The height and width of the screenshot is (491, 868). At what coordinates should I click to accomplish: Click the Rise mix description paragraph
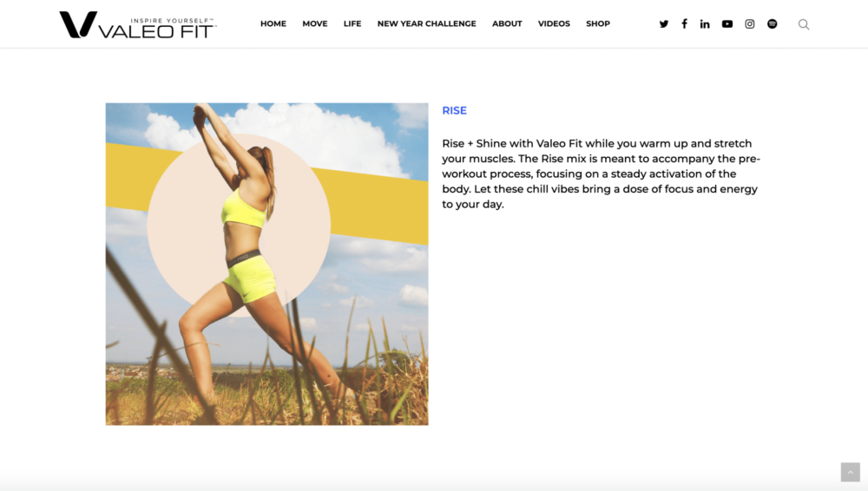pos(602,173)
